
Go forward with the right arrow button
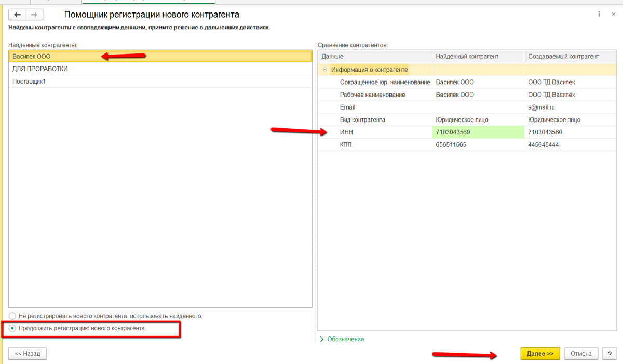pos(35,15)
